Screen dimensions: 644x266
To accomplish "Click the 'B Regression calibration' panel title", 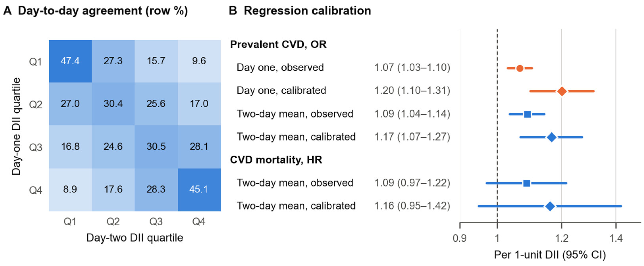I will pos(300,11).
